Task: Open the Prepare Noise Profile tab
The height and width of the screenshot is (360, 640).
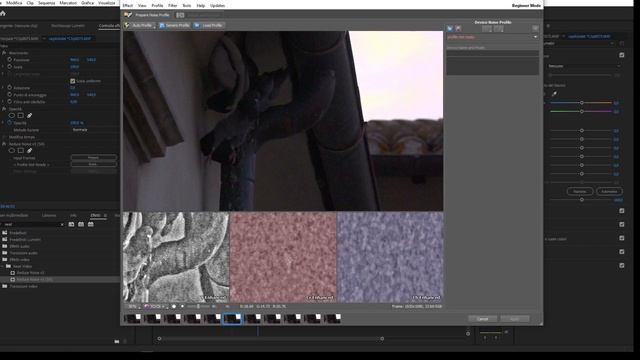Action: tap(147, 15)
